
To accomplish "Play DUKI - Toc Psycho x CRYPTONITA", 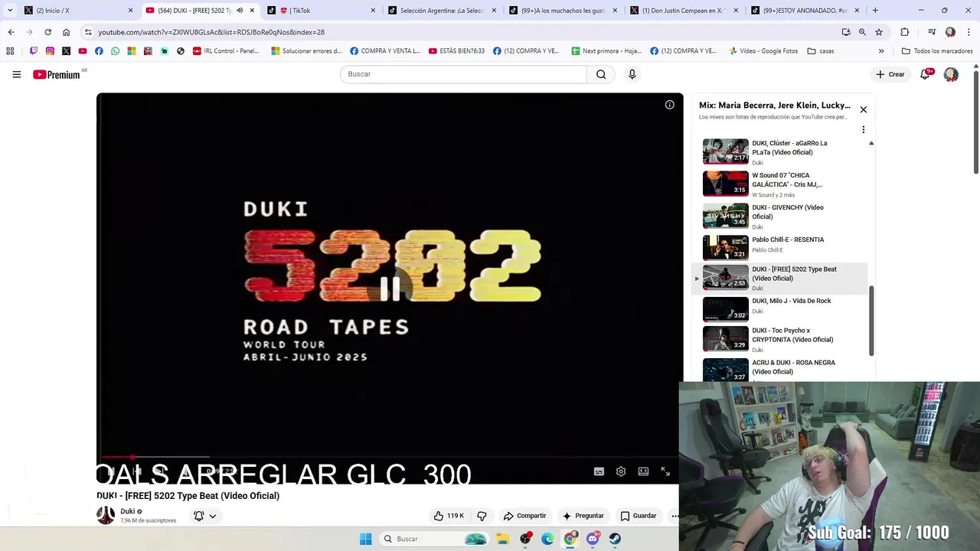I will click(x=784, y=339).
